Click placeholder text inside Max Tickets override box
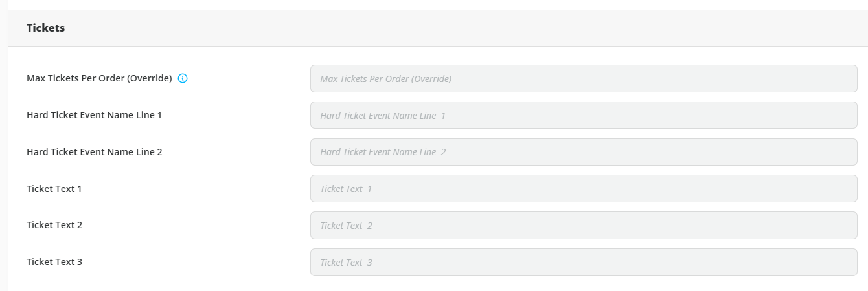 [385, 79]
